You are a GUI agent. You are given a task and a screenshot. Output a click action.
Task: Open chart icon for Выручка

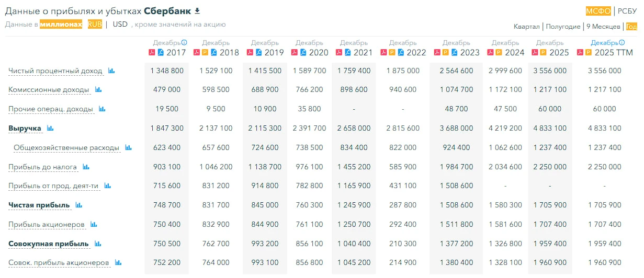click(50, 128)
